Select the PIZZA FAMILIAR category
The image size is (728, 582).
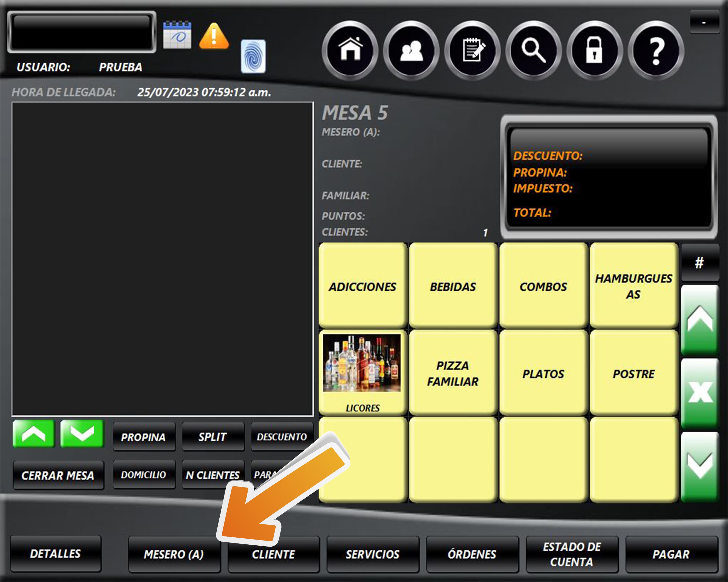point(453,373)
